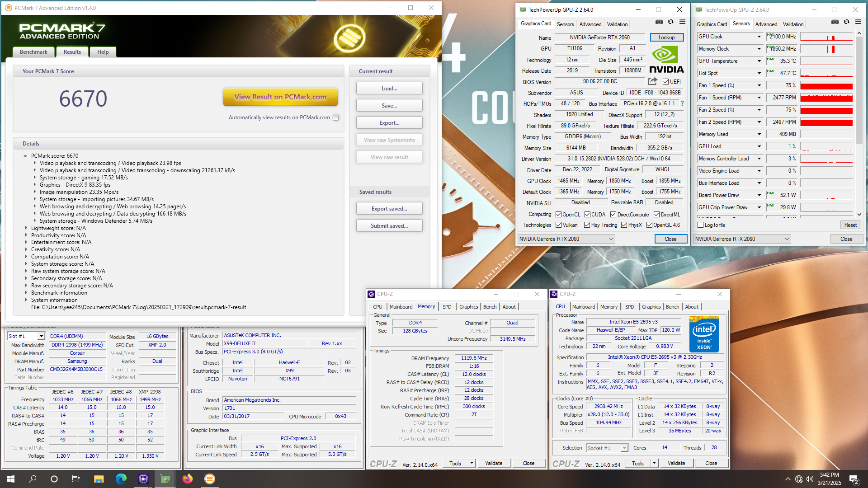Open Memory Clock sensor dropdown
The image size is (868, 488).
click(759, 49)
